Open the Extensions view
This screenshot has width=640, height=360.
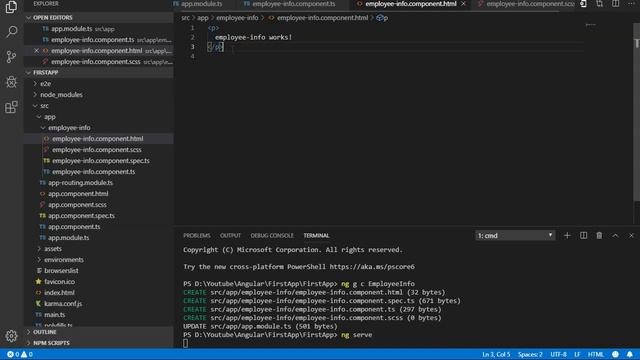point(11,107)
